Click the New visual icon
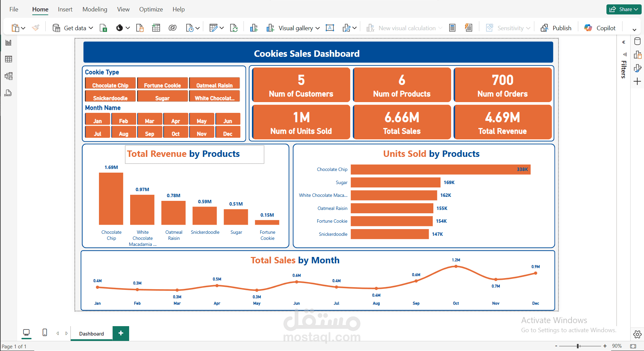644x351 pixels. coord(254,28)
